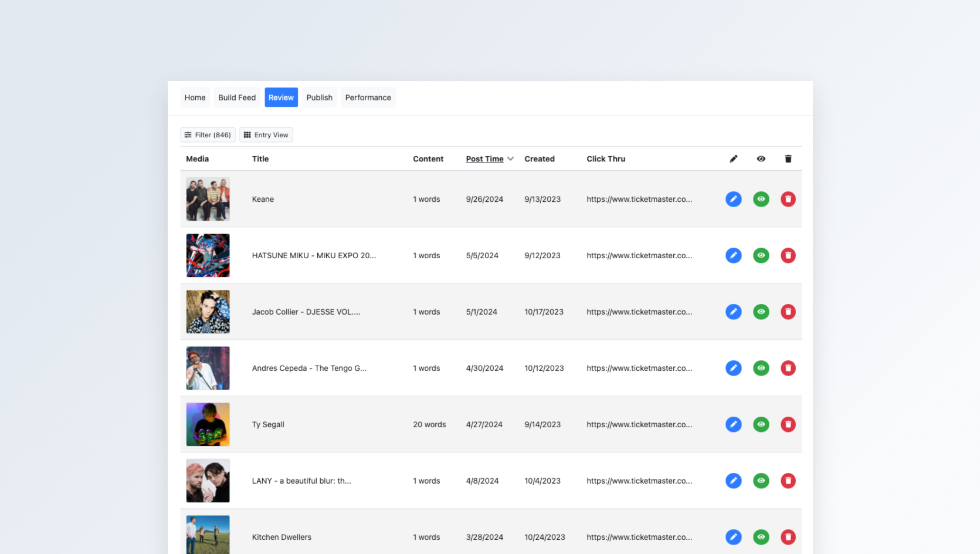Preview the Andres Cepeda entry
The height and width of the screenshot is (554, 980).
point(761,368)
